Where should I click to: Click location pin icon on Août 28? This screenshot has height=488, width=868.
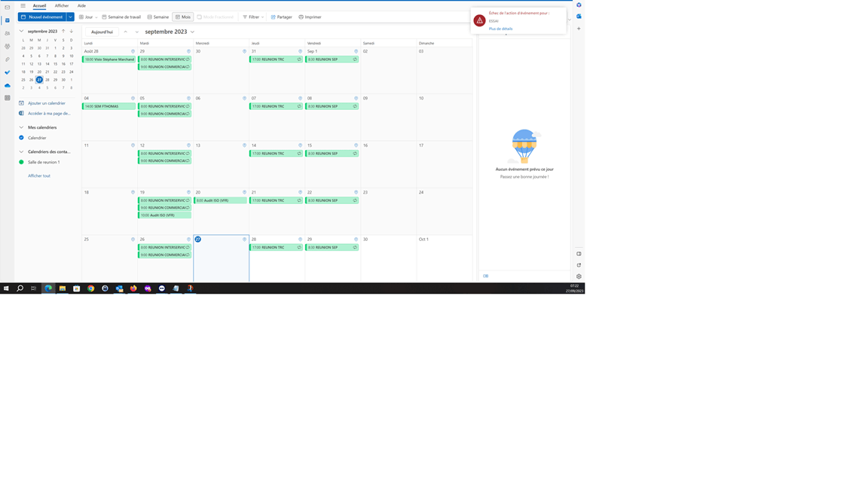[x=133, y=51]
